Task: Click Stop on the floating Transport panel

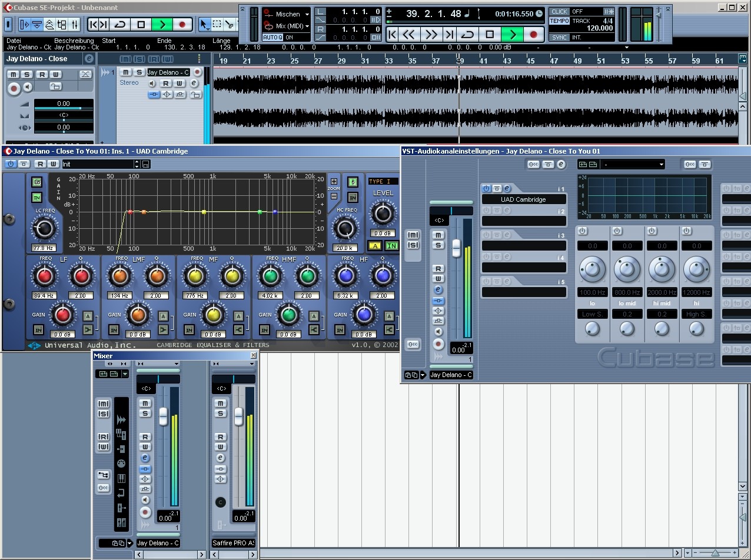Action: click(490, 35)
